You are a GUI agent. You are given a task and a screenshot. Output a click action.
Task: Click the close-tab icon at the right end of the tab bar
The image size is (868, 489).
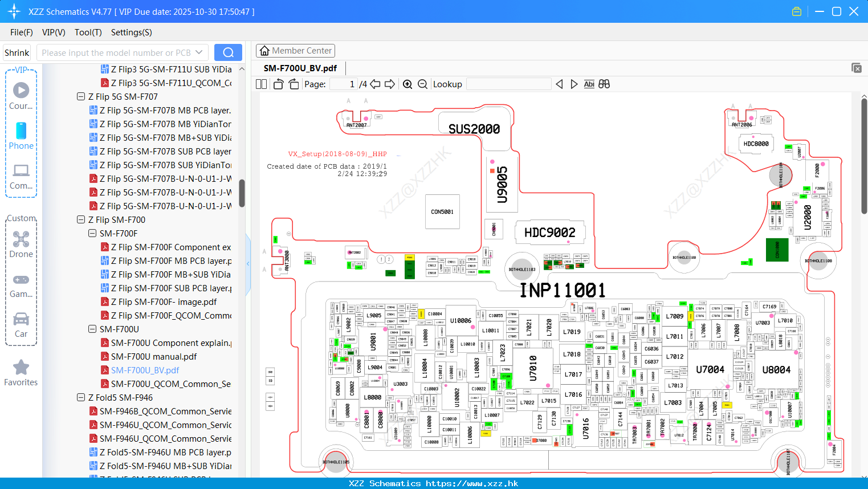tap(857, 68)
